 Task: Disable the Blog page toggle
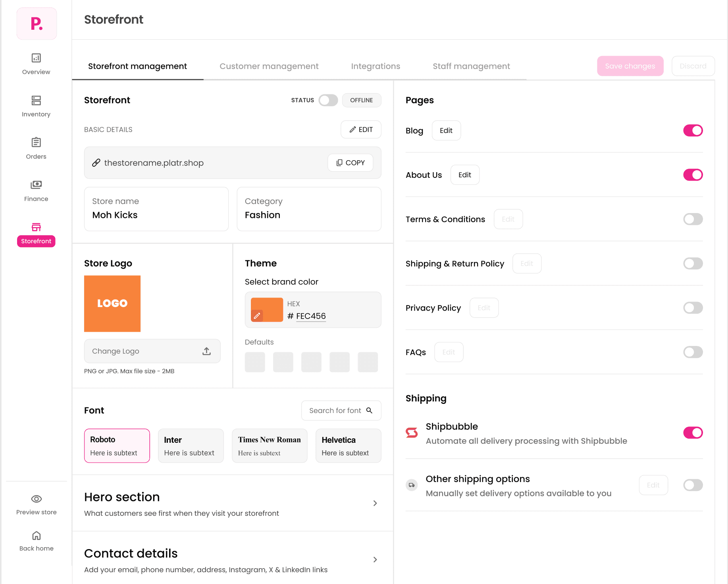point(693,130)
